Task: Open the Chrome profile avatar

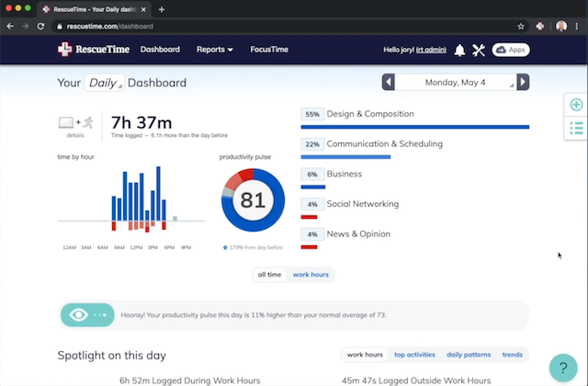Action: (x=561, y=27)
